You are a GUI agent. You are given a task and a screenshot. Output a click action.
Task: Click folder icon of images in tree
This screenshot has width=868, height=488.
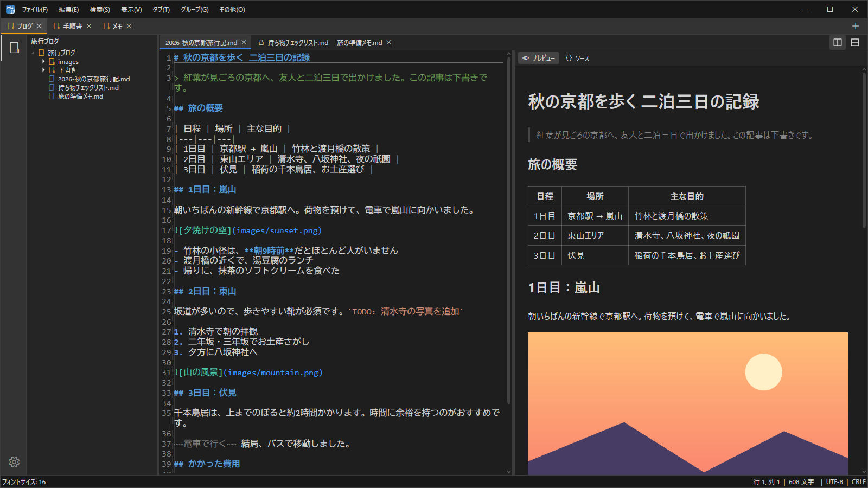click(x=52, y=61)
